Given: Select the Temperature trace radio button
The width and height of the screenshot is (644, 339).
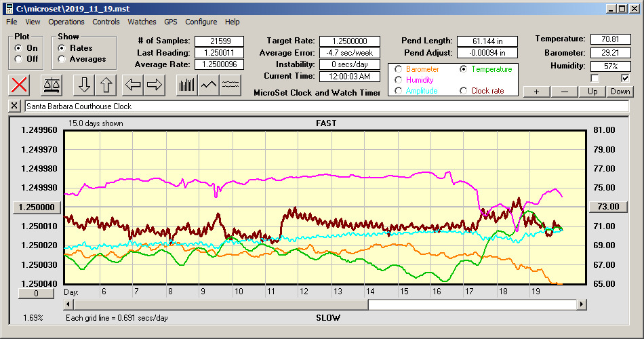Looking at the screenshot, I should [463, 69].
